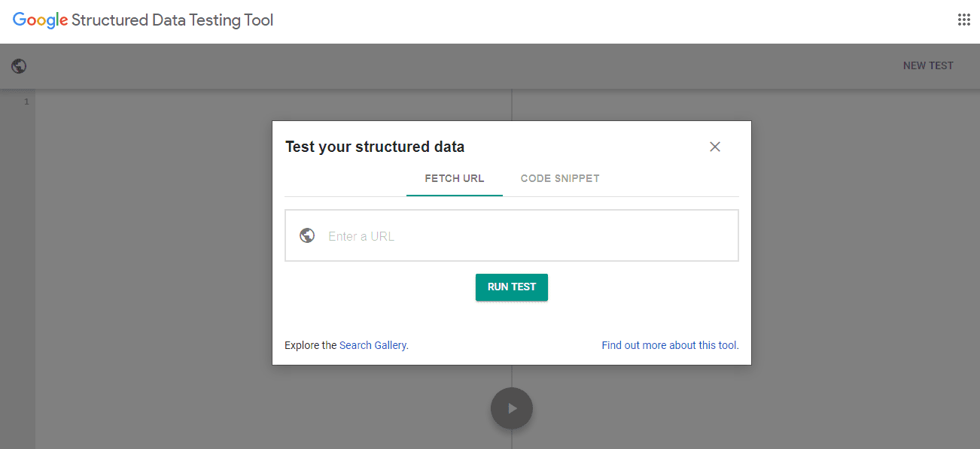980x449 pixels.
Task: Click the round play button below the dialog
Action: pos(512,408)
